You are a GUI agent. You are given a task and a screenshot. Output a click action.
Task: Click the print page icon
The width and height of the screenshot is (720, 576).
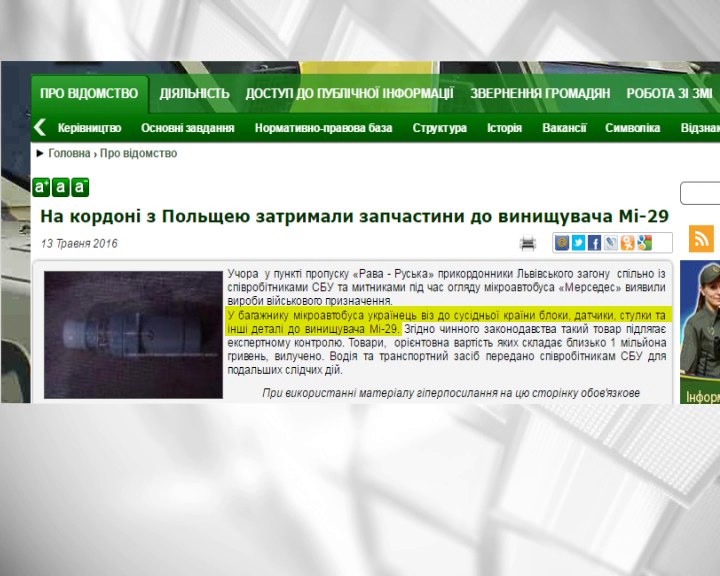pos(528,243)
